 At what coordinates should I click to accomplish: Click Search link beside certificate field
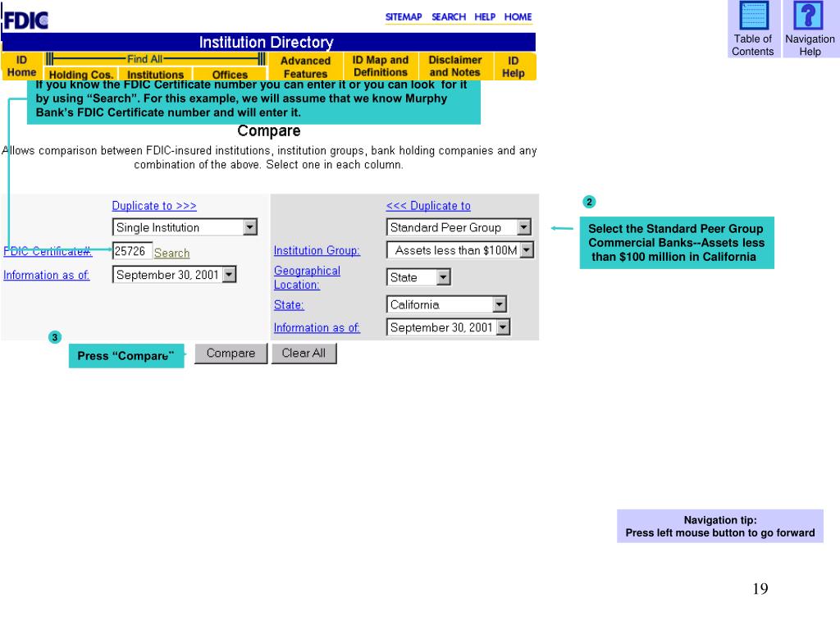pos(172,253)
